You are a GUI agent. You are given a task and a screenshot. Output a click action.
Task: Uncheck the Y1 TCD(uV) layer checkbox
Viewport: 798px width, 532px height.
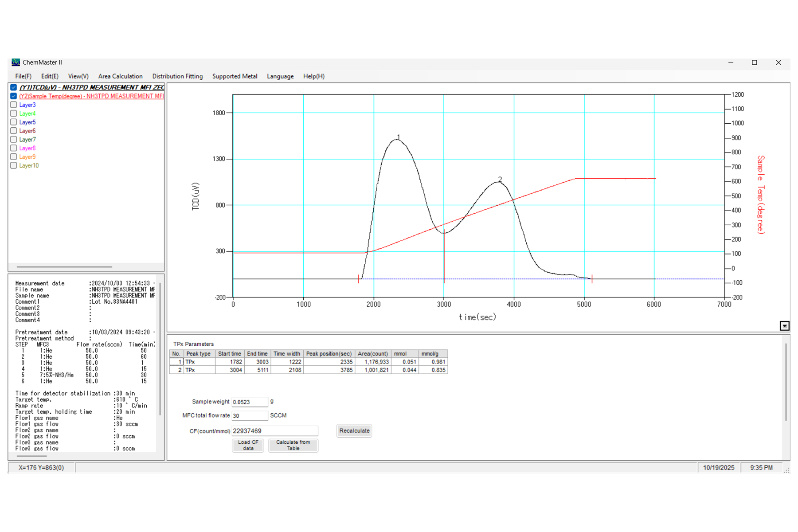pos(14,87)
